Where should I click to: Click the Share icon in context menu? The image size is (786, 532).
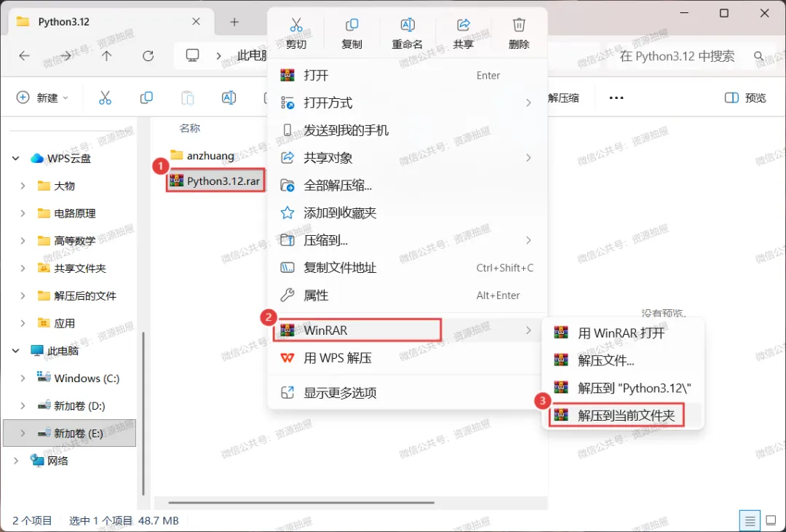(x=463, y=25)
